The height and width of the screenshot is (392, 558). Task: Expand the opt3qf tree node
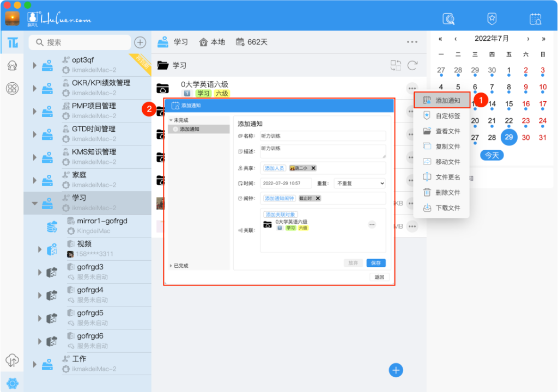[34, 65]
